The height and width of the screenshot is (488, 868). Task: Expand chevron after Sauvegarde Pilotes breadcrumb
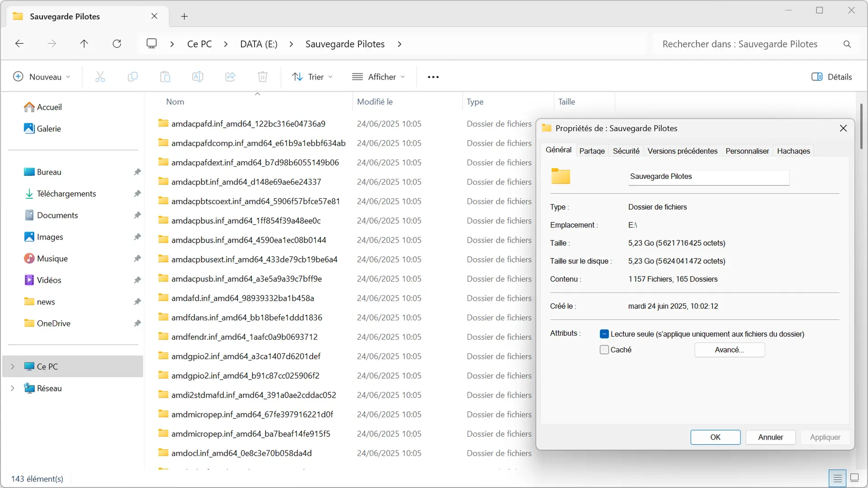coord(399,44)
